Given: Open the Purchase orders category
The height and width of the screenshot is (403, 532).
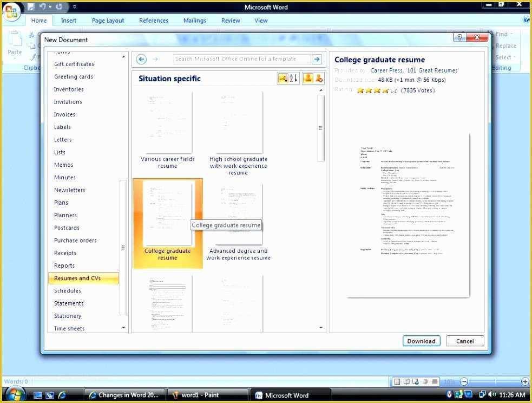Looking at the screenshot, I should tap(75, 240).
